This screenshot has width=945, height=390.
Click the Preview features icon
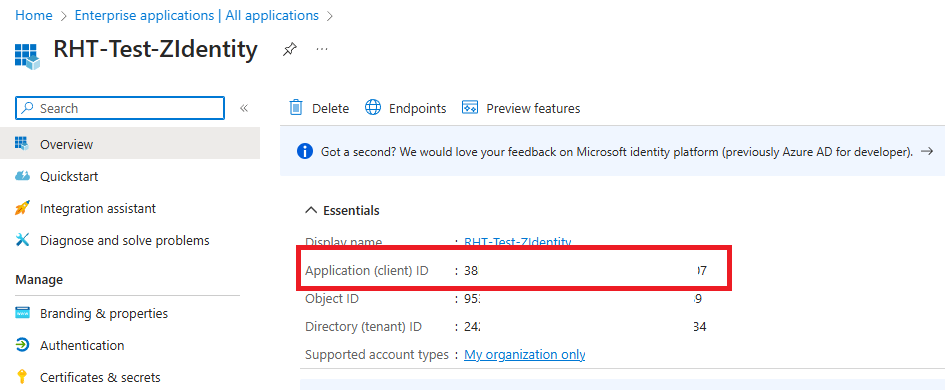(469, 108)
